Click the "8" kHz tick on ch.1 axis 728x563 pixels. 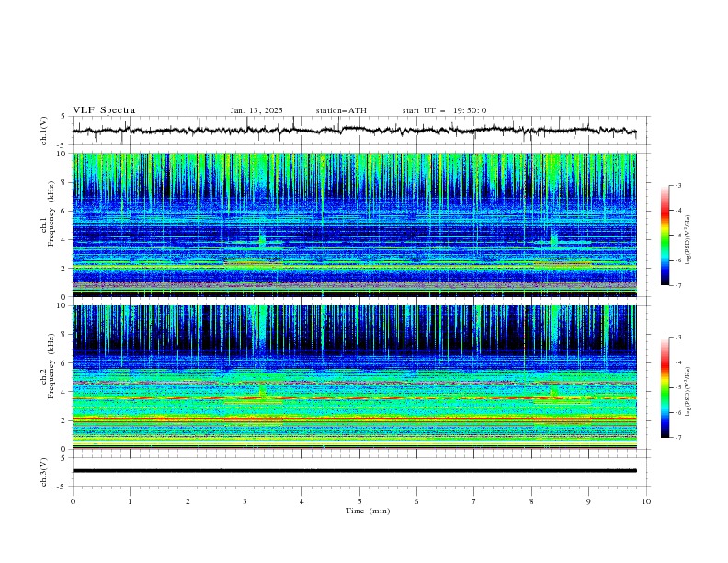(x=63, y=182)
